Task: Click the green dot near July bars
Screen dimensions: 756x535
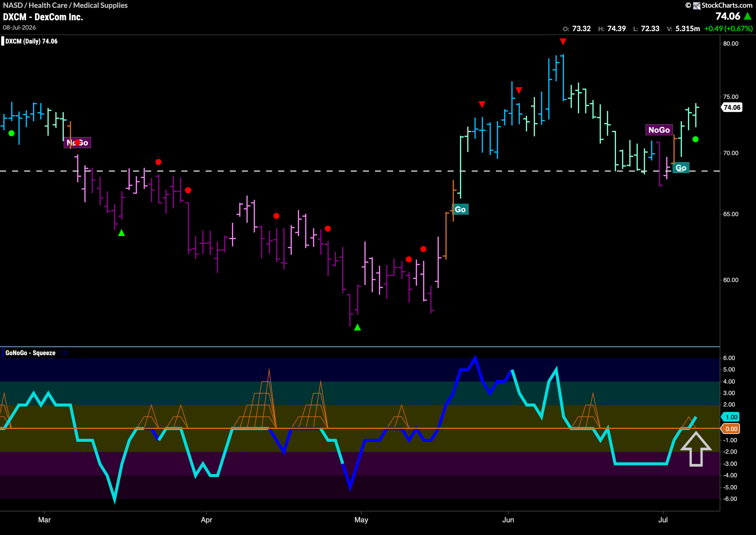Action: coord(695,139)
